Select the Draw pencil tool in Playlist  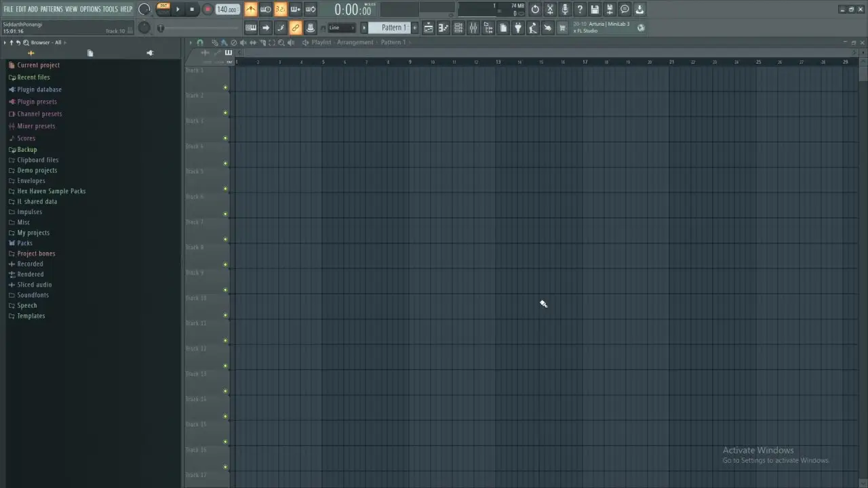(x=215, y=43)
